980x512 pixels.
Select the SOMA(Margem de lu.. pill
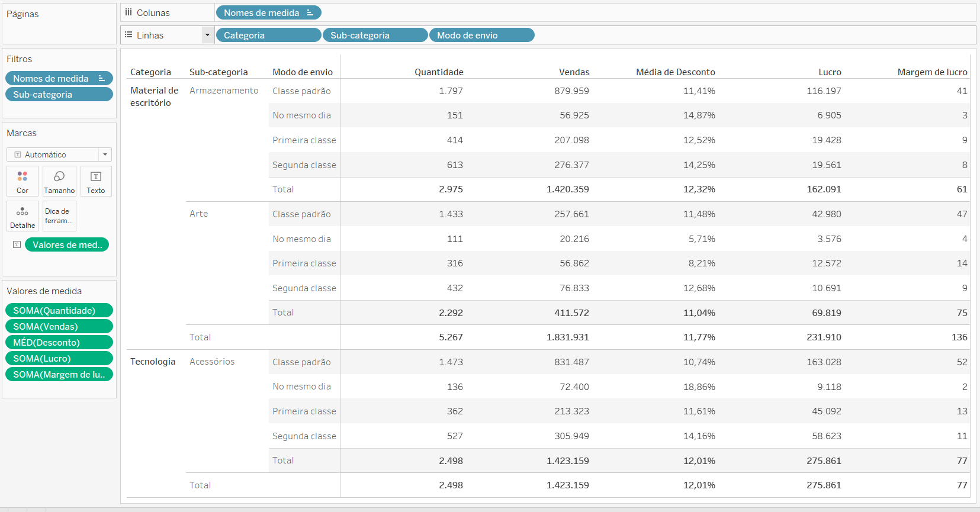(59, 374)
